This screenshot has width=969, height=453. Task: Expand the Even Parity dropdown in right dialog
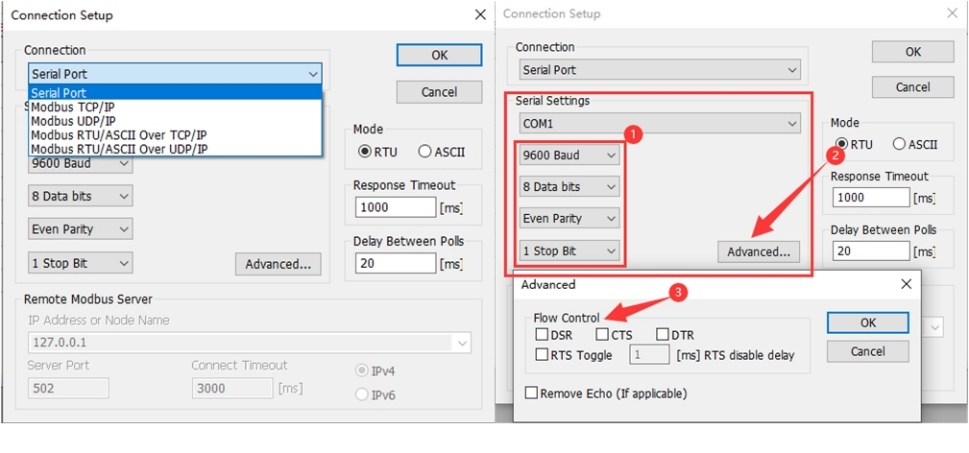pyautogui.click(x=569, y=218)
